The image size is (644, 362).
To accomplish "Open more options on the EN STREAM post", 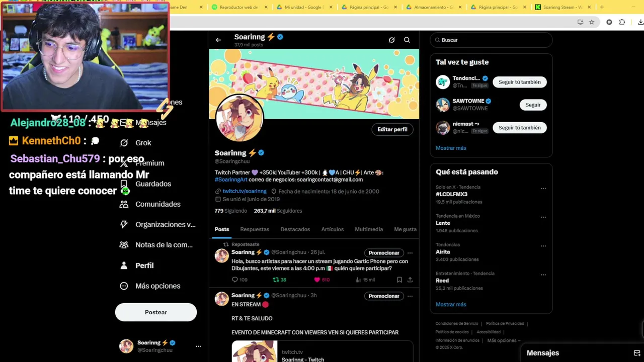I will click(x=410, y=296).
